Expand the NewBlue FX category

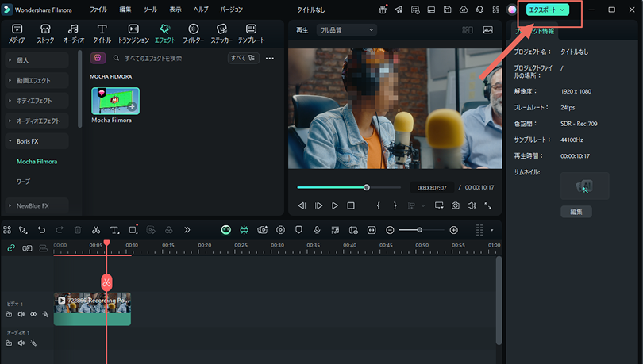(x=37, y=206)
